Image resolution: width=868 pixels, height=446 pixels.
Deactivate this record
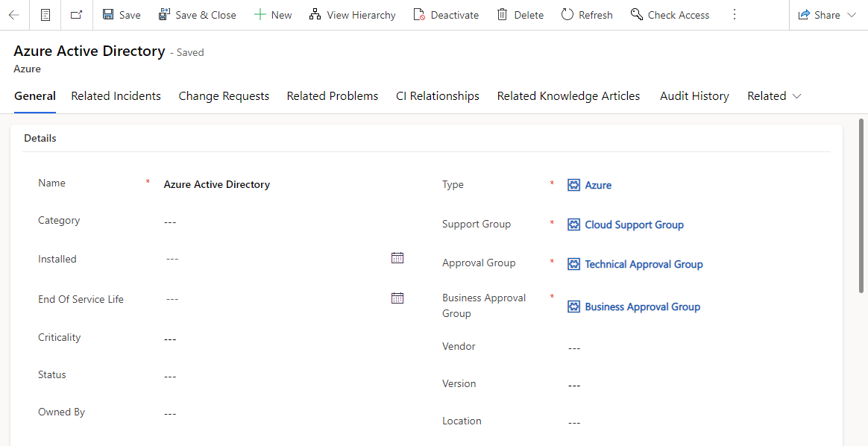(446, 15)
